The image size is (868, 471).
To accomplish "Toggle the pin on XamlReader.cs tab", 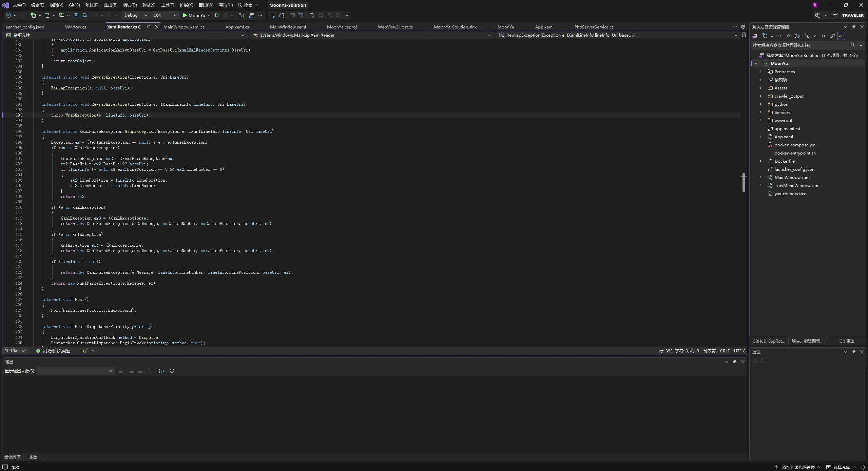I will [x=148, y=27].
